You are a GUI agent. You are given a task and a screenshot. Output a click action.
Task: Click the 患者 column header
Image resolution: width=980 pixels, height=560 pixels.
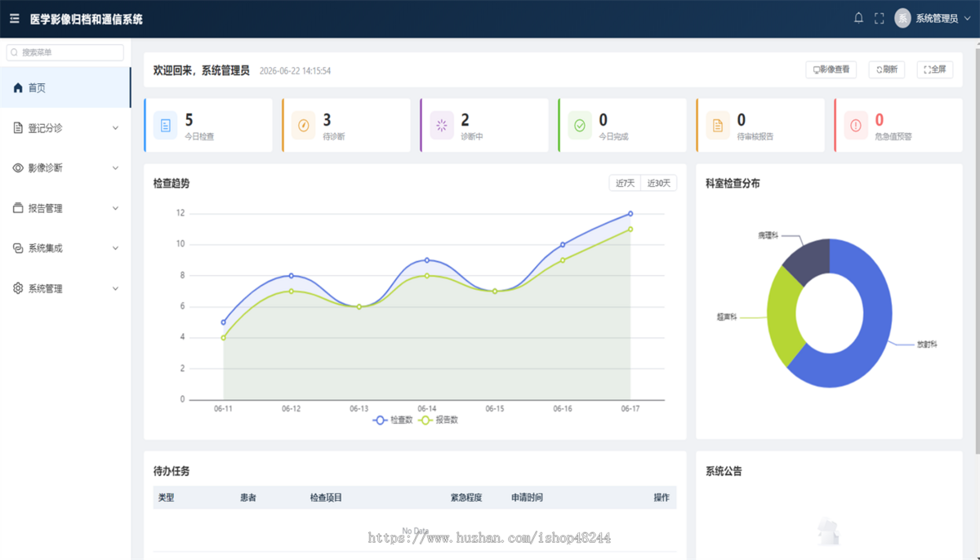tap(248, 497)
